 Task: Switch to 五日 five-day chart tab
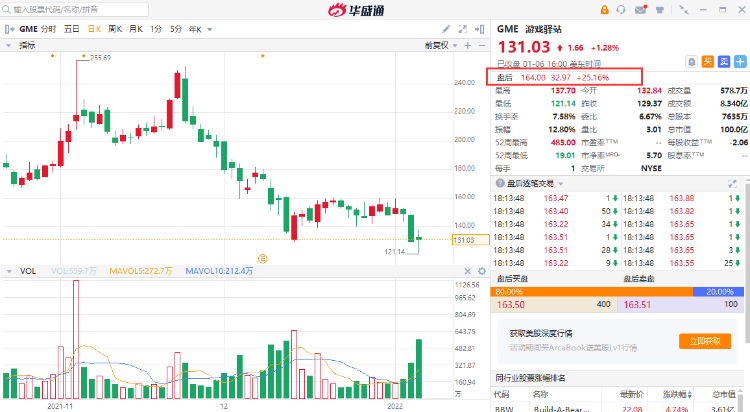(71, 29)
